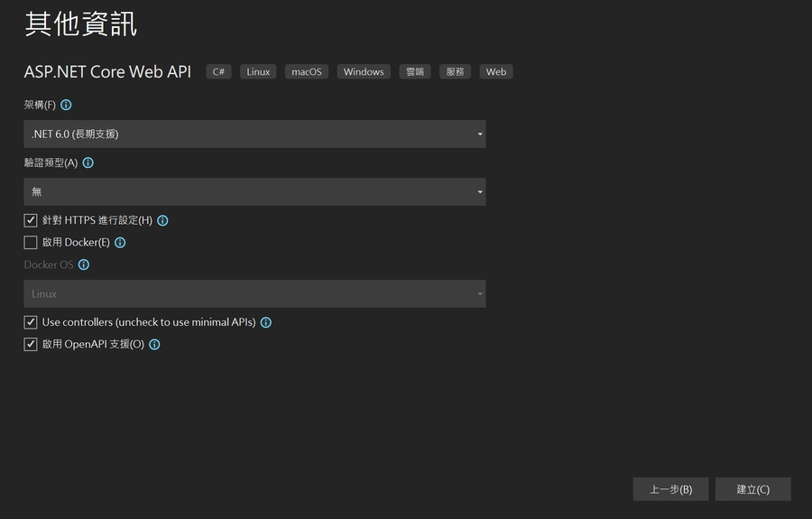Open the .NET 6.0 framework dropdown
The width and height of the screenshot is (812, 519).
pos(254,134)
